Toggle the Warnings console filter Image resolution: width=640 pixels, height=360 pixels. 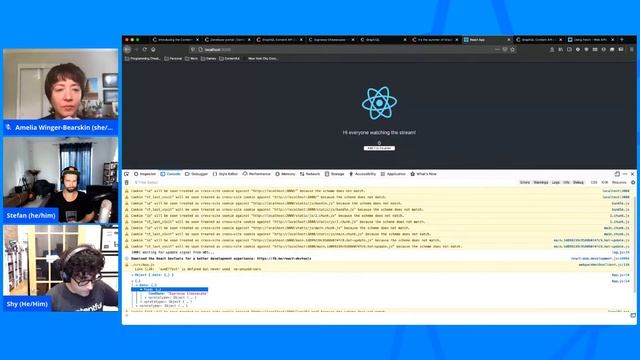point(540,182)
